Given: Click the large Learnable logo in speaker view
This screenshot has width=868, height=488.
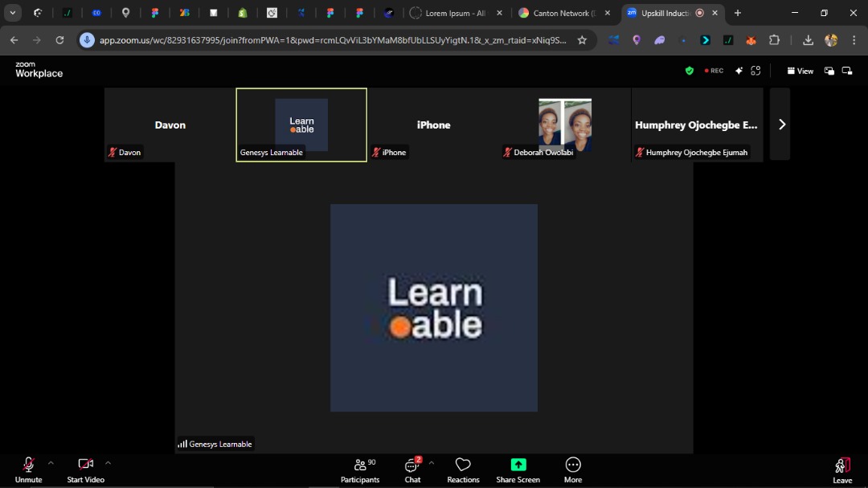Looking at the screenshot, I should pos(434,307).
